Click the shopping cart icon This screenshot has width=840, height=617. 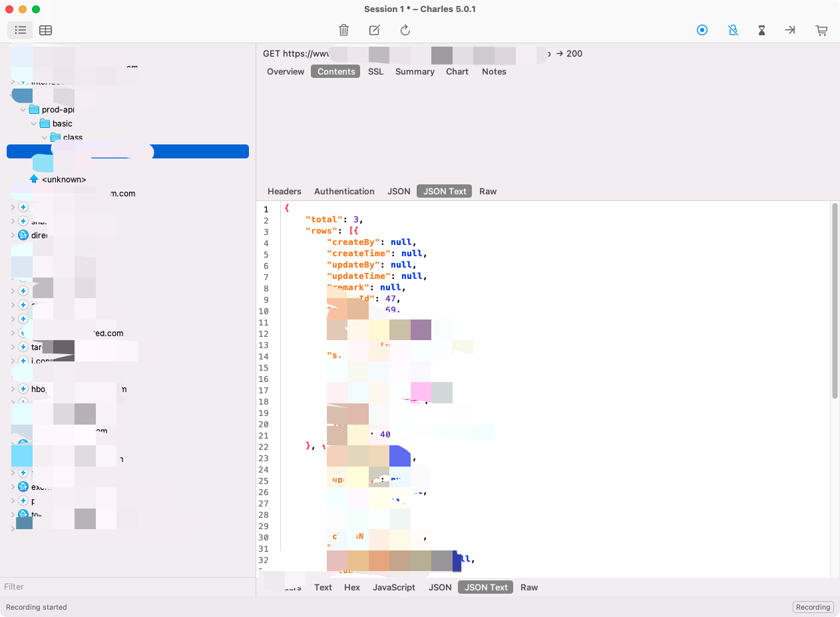click(x=821, y=30)
